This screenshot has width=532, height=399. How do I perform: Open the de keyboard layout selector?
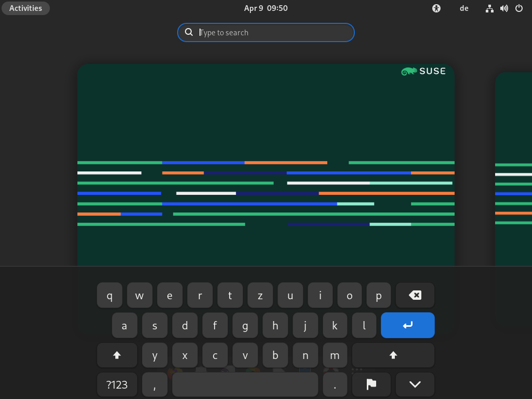pyautogui.click(x=464, y=8)
